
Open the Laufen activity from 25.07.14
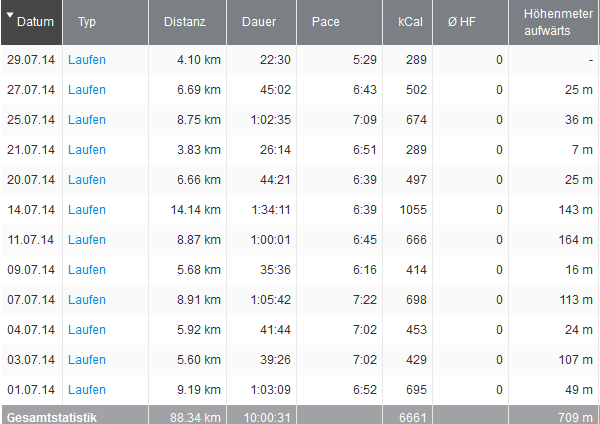coord(87,120)
